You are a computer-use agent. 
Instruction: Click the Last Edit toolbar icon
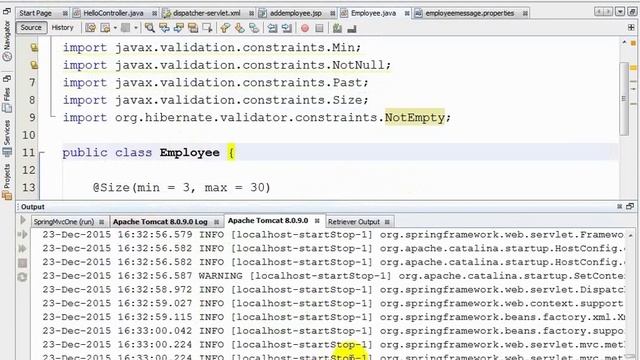(91, 28)
